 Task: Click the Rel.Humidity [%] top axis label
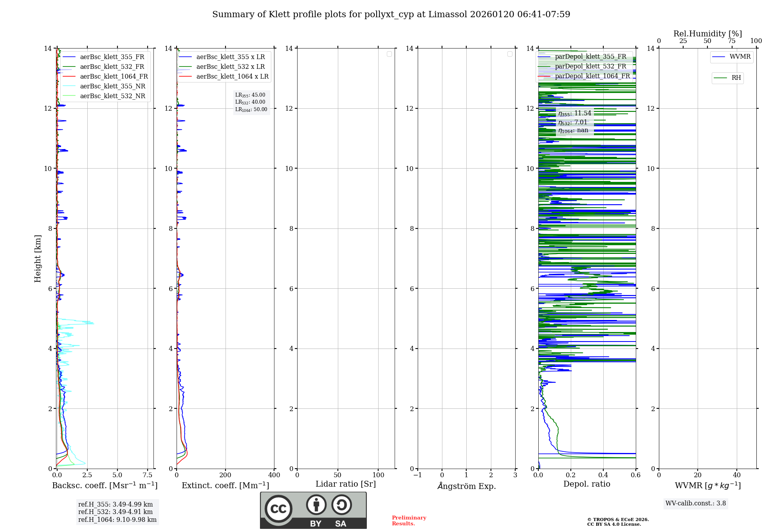tap(707, 34)
